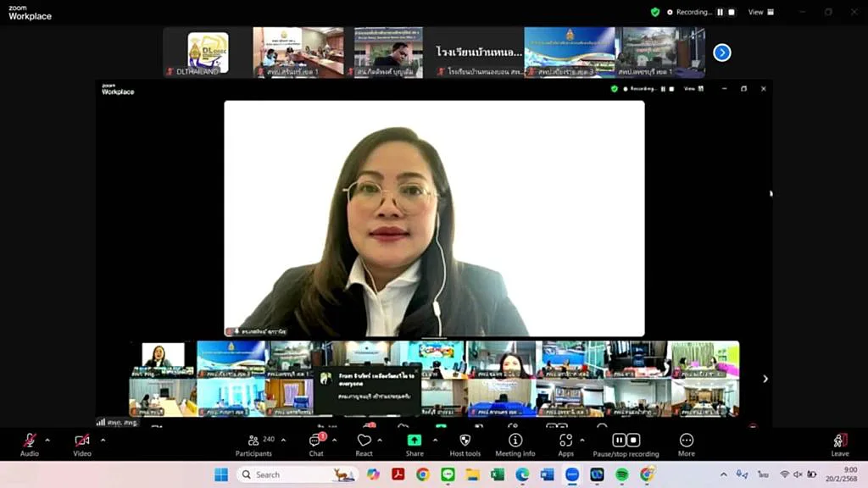Open Copilot from the taskbar
The image size is (868, 488).
(x=373, y=474)
